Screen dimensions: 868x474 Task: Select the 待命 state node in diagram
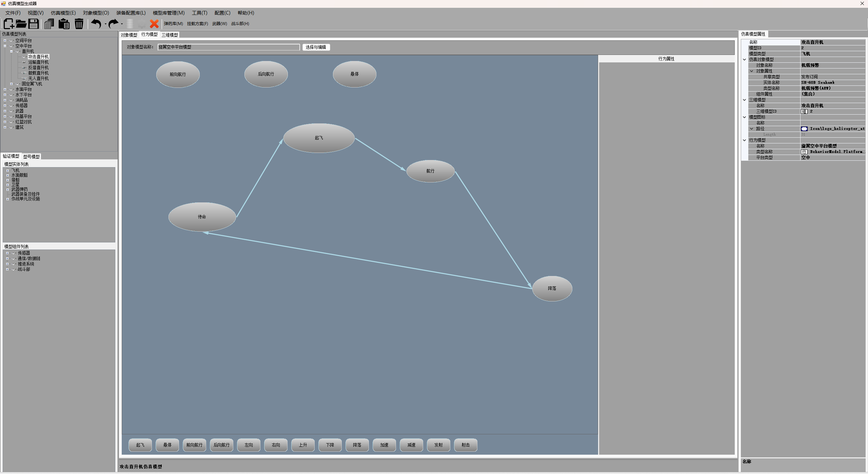click(202, 217)
